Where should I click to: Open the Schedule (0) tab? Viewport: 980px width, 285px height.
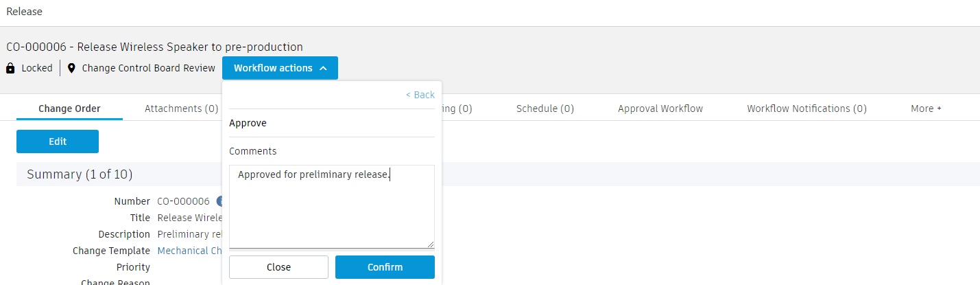(x=545, y=109)
